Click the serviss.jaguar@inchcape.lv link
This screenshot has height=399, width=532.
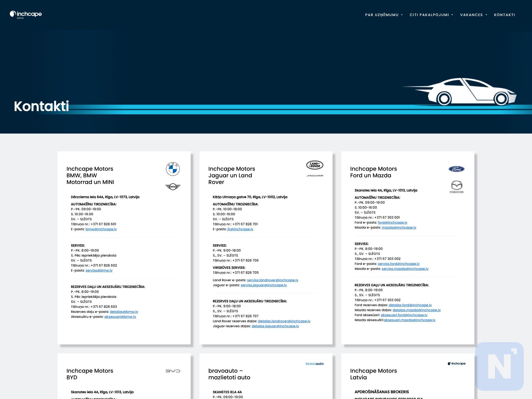click(264, 285)
